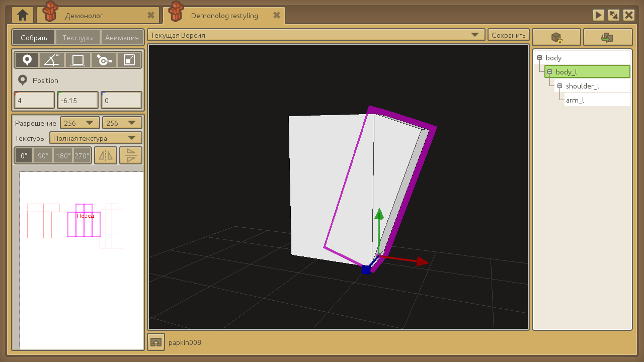Select the Position tool icon
The image size is (644, 362).
click(x=27, y=60)
